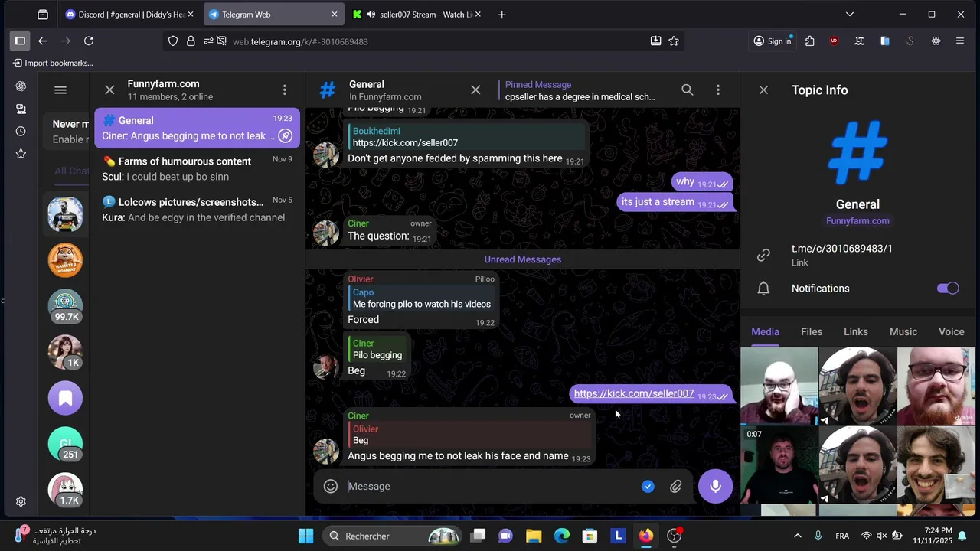Open browser sidebar bookmarks star icon
The image size is (980, 551).
coord(21,154)
